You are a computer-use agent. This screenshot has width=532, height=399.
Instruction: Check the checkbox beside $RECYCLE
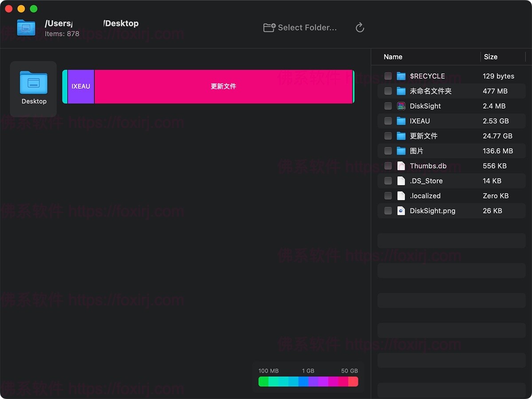pyautogui.click(x=388, y=76)
